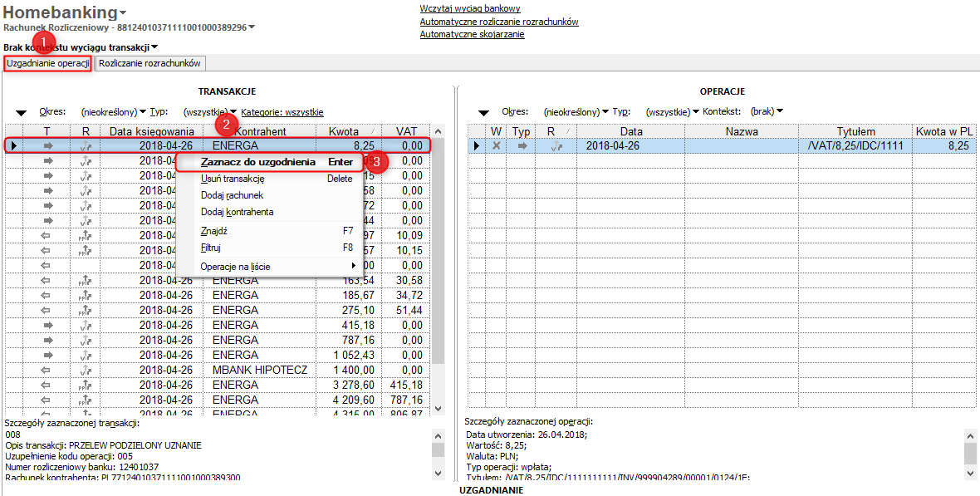
Task: Open the Rachunek Rozliczeniowy account dropdown
Action: tap(252, 27)
